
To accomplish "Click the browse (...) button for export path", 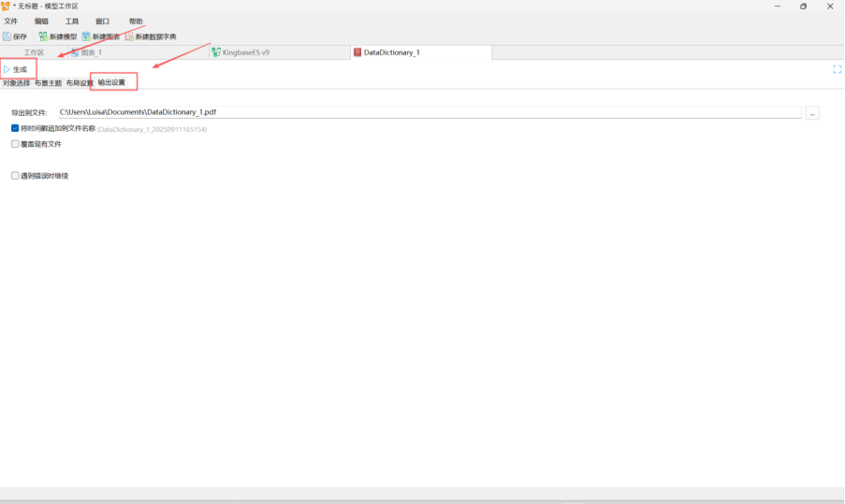I will pyautogui.click(x=811, y=113).
